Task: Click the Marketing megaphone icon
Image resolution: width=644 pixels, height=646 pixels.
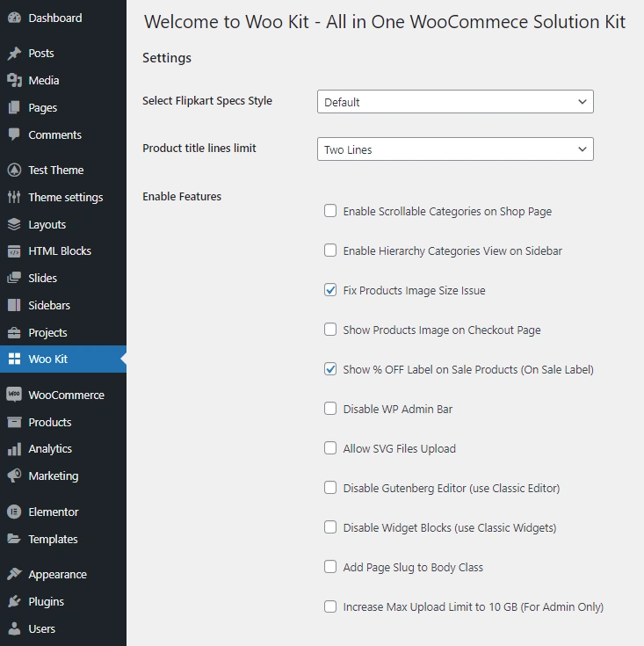Action: point(14,476)
